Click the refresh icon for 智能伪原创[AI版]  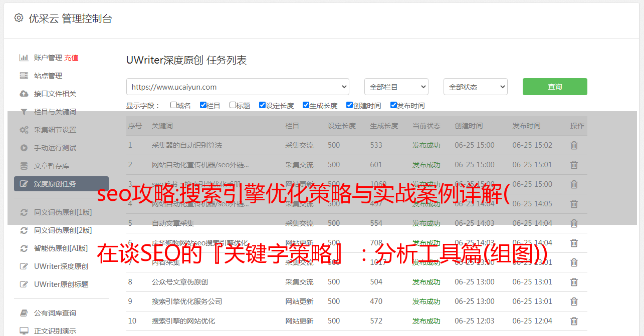coord(24,248)
